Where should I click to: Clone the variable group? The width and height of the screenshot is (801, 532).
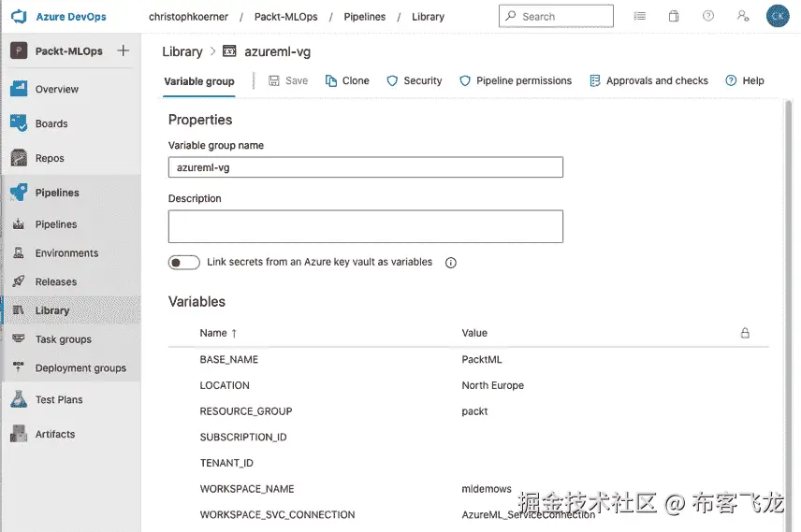pyautogui.click(x=347, y=80)
